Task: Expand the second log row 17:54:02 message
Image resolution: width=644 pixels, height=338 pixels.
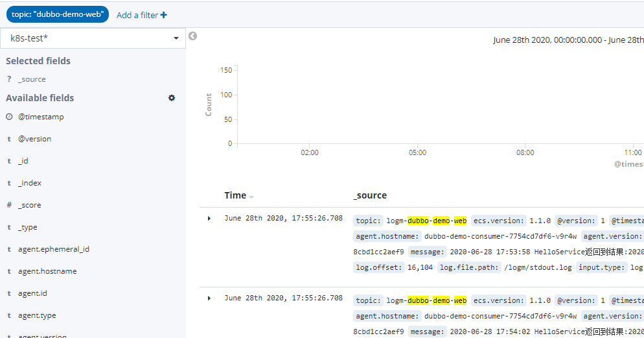Action: [x=209, y=298]
